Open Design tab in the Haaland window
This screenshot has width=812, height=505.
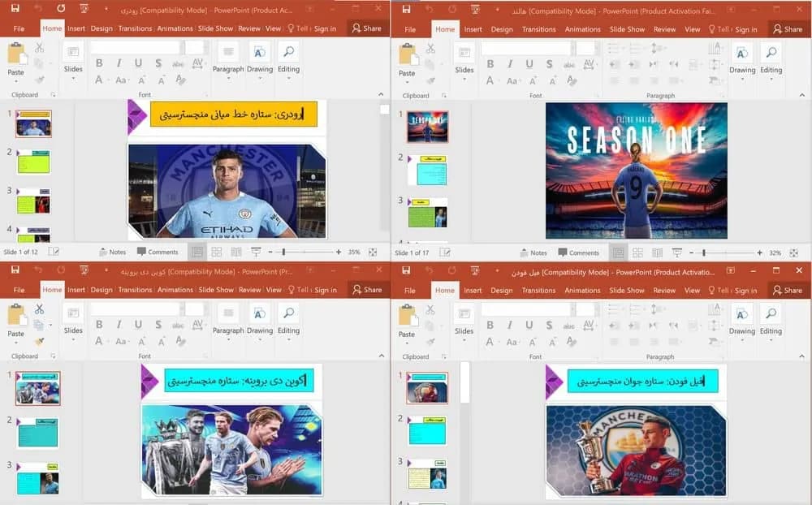(502, 29)
